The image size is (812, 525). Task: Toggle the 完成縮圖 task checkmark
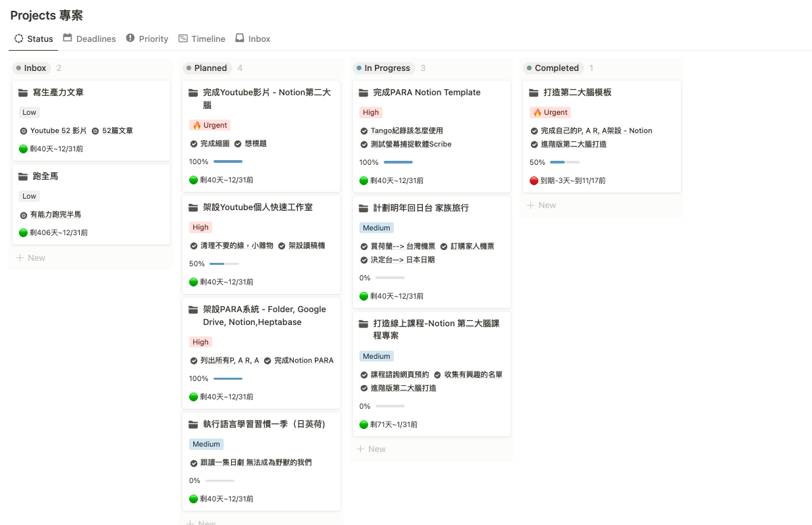194,144
